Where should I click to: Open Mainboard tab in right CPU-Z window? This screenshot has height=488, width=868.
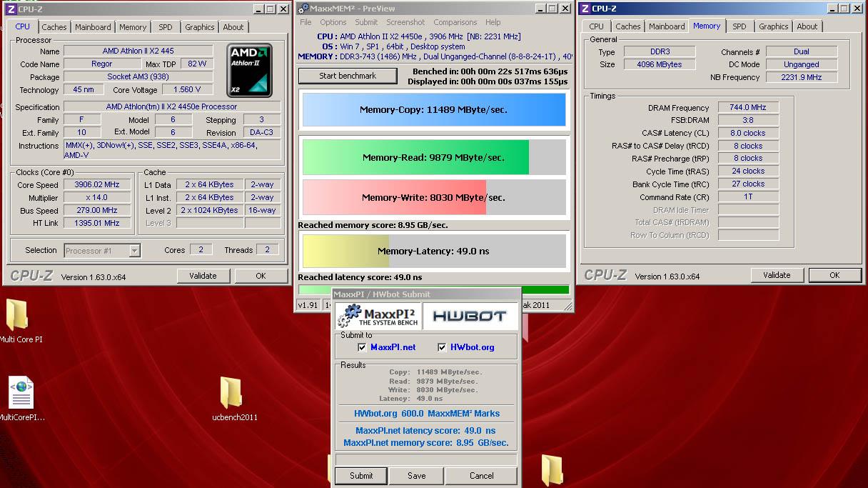pos(667,26)
